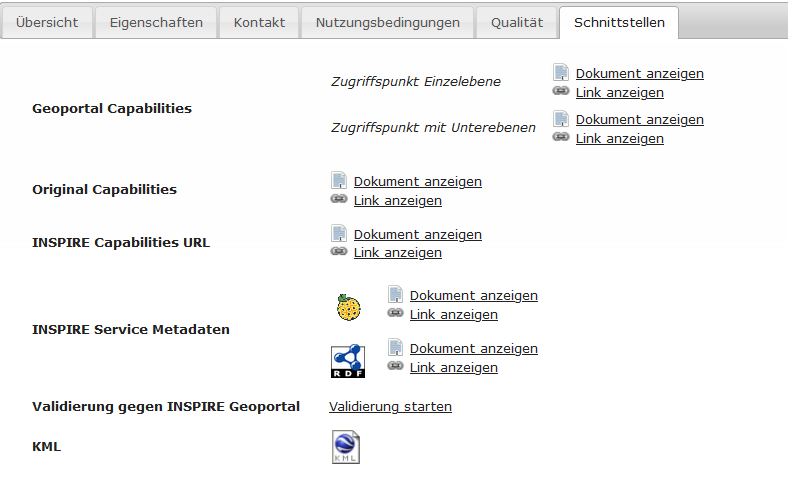Click Validierung starten link
The width and height of the screenshot is (788, 480).
click(x=390, y=406)
